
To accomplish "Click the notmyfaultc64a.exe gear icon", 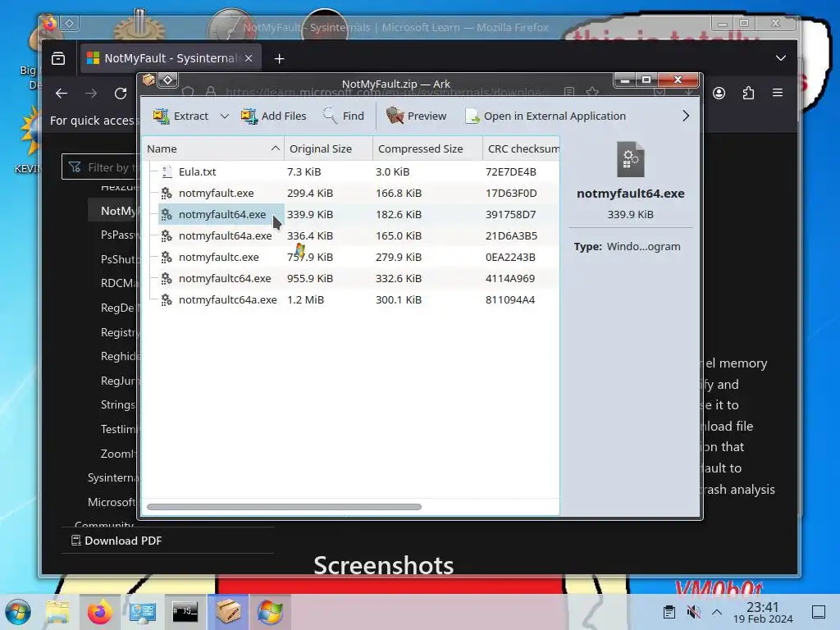I will pos(167,300).
